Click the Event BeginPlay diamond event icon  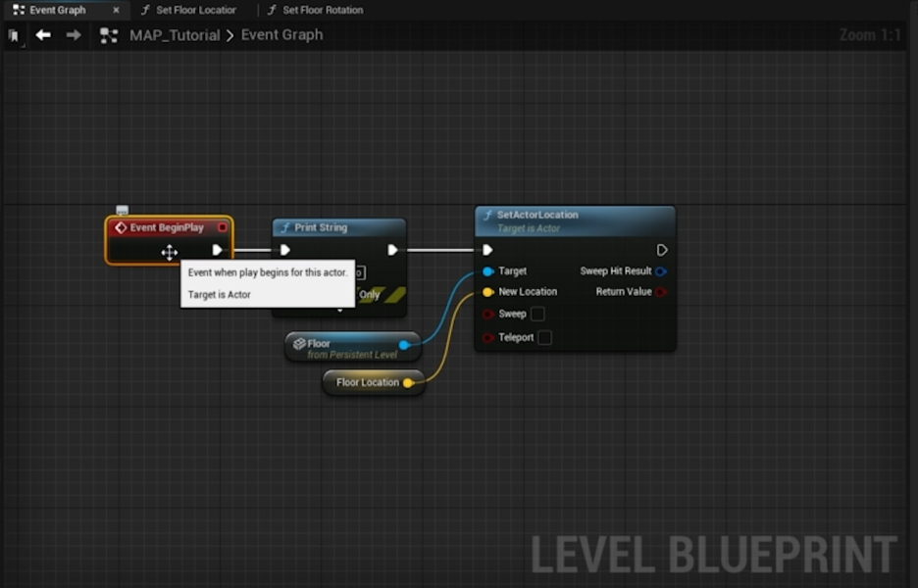click(x=121, y=227)
